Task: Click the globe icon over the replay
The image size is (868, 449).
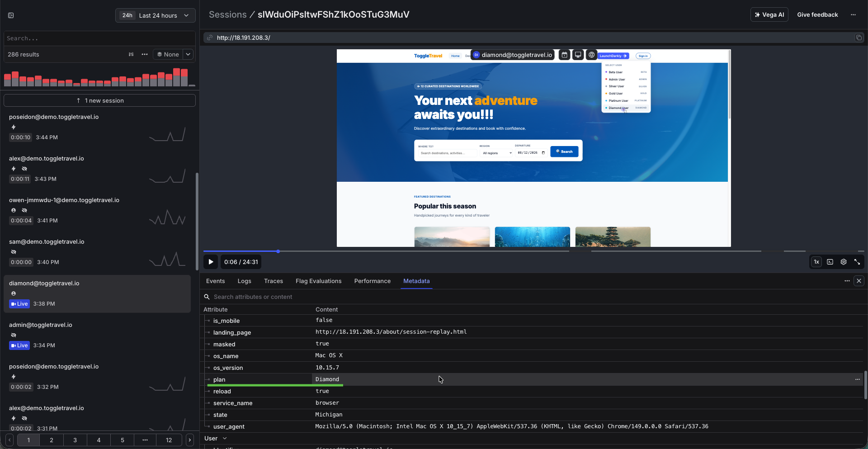Action: [x=591, y=55]
